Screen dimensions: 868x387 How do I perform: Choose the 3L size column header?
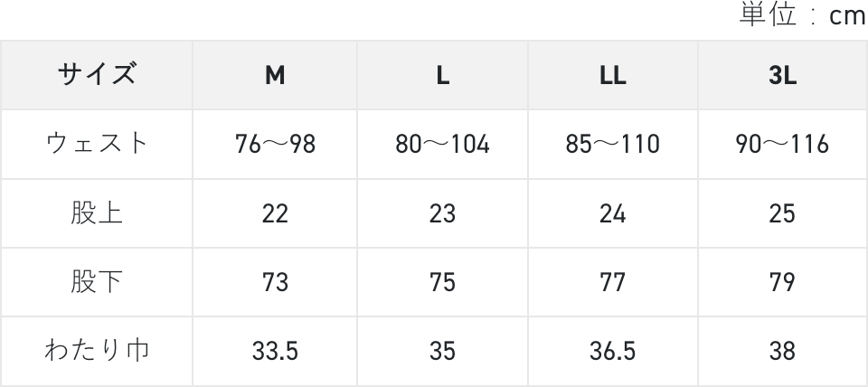[x=783, y=76]
